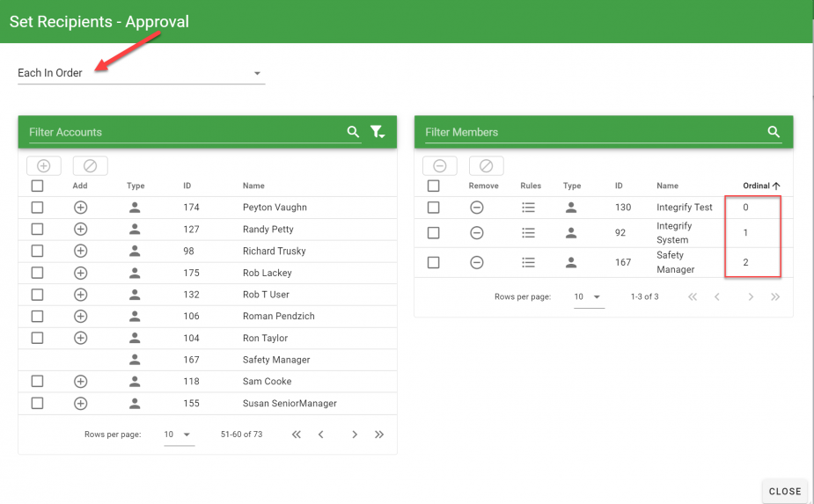Change members rows per page selector
This screenshot has width=814, height=504.
pos(588,297)
